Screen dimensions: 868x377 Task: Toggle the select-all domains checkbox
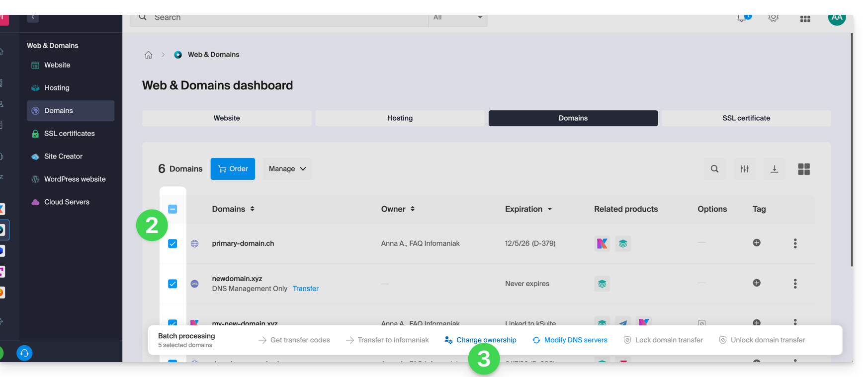[173, 209]
